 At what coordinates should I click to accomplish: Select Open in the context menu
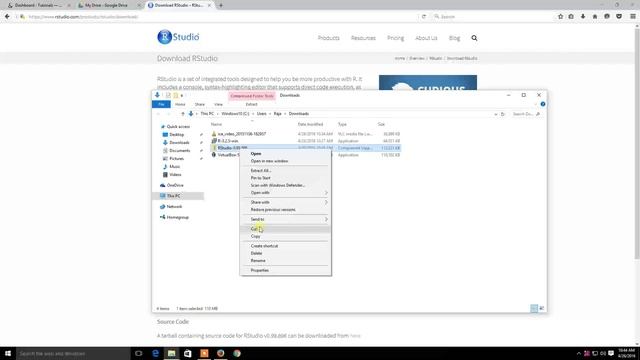tap(285, 154)
